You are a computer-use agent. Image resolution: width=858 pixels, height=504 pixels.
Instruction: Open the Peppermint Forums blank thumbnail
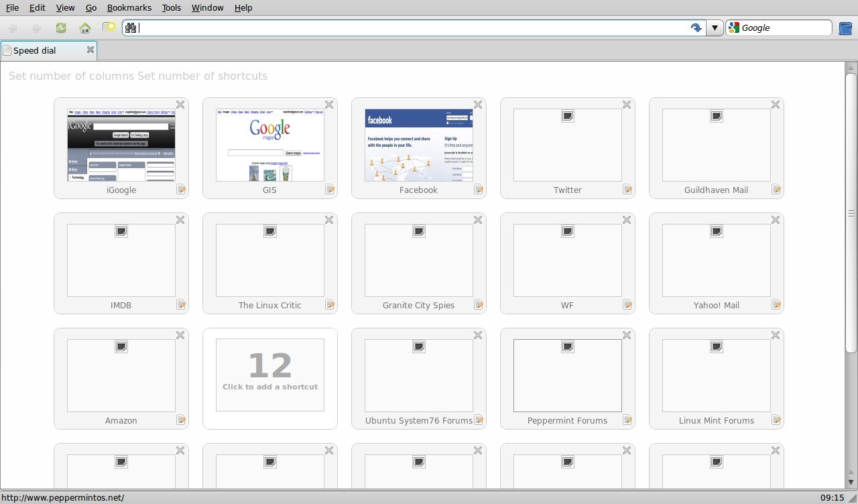coord(568,375)
